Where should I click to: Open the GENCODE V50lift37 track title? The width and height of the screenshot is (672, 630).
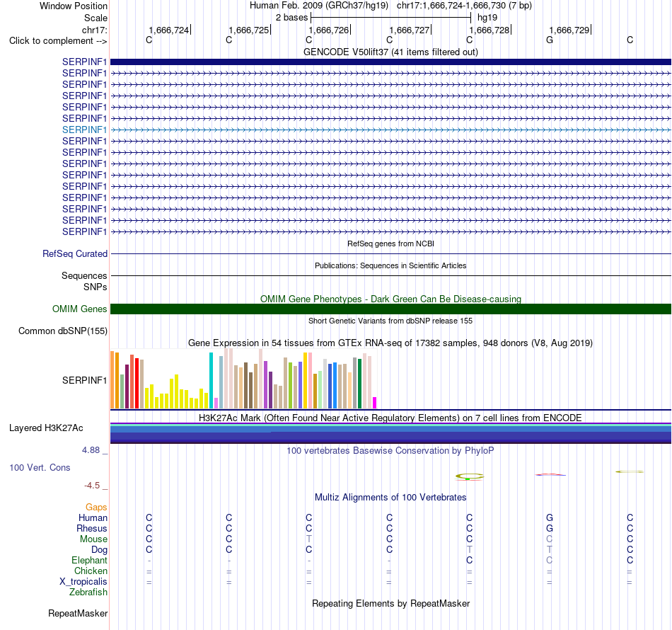[390, 52]
